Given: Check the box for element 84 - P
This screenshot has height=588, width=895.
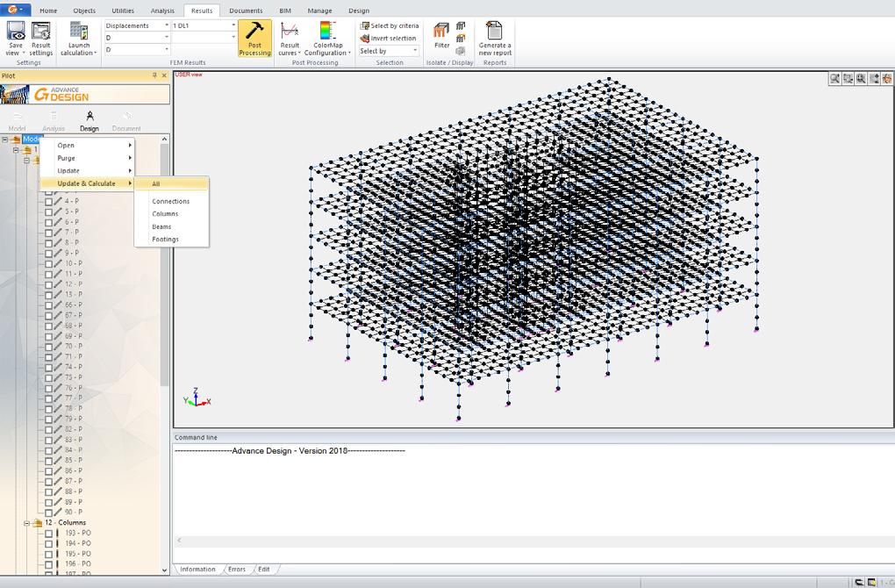Looking at the screenshot, I should click(48, 450).
